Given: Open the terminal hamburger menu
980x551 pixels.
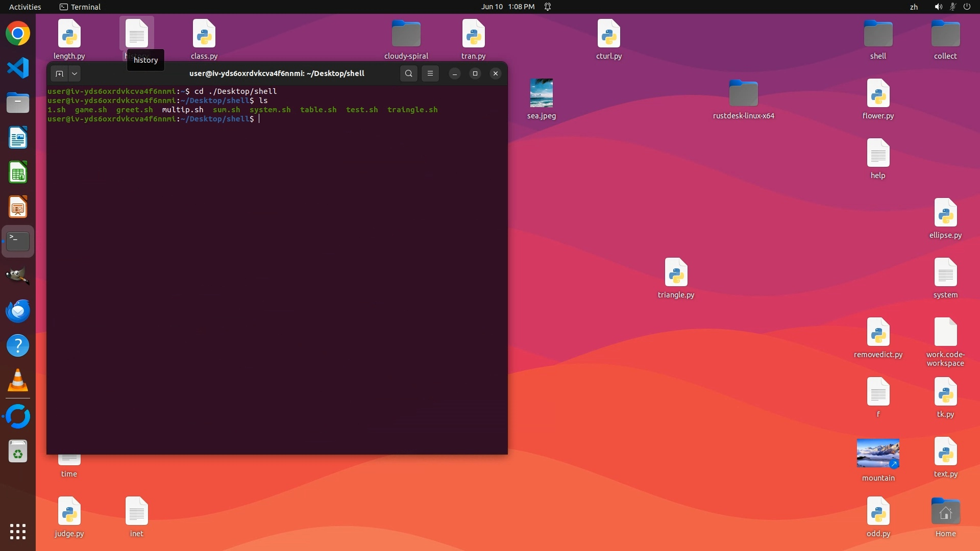Looking at the screenshot, I should 430,73.
